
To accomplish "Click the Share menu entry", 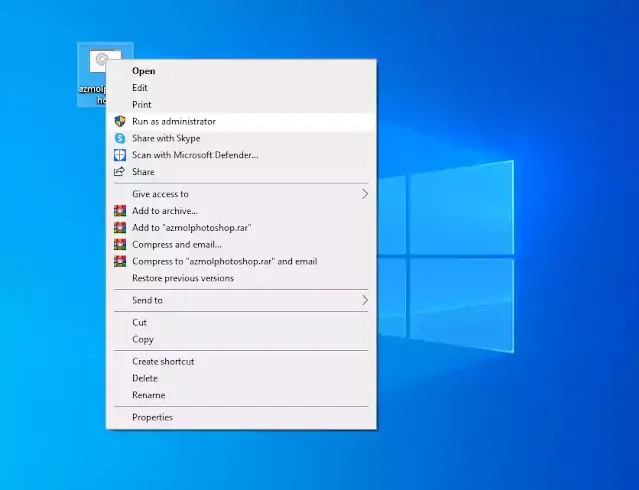I will pyautogui.click(x=241, y=172).
